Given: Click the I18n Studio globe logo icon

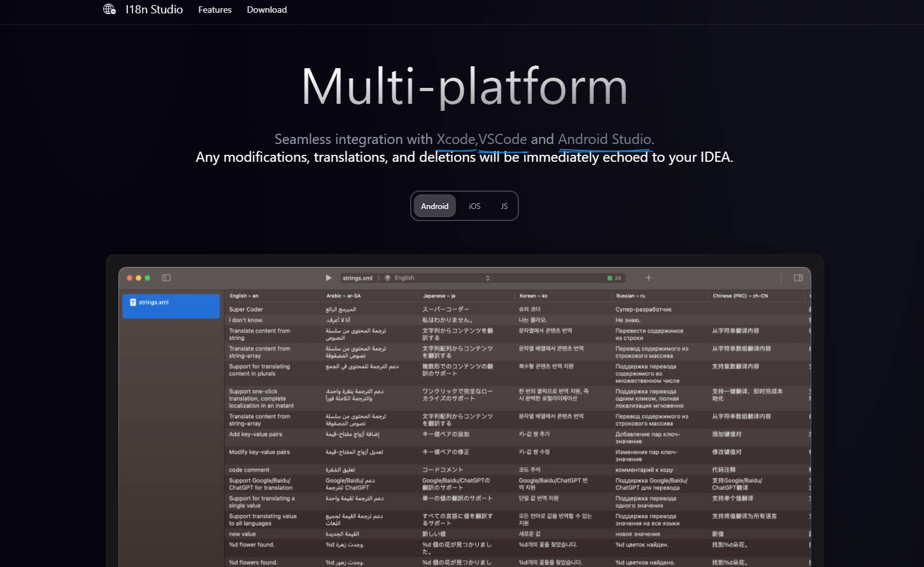Looking at the screenshot, I should pos(110,10).
